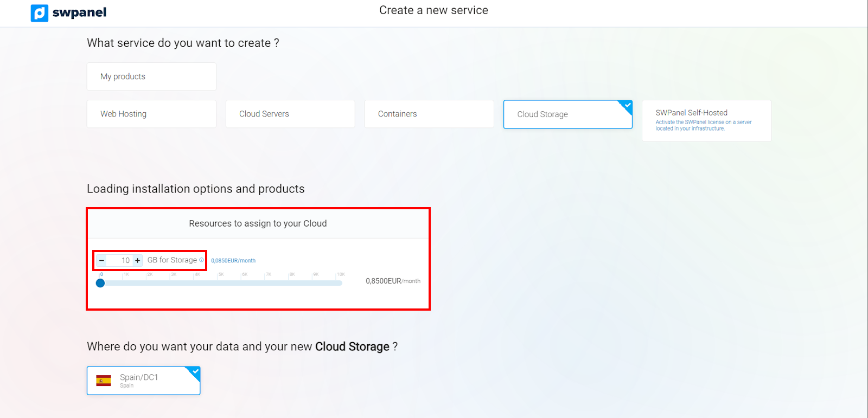Click the checkmark corner on Spain/DC1
The width and height of the screenshot is (868, 418).
point(195,371)
